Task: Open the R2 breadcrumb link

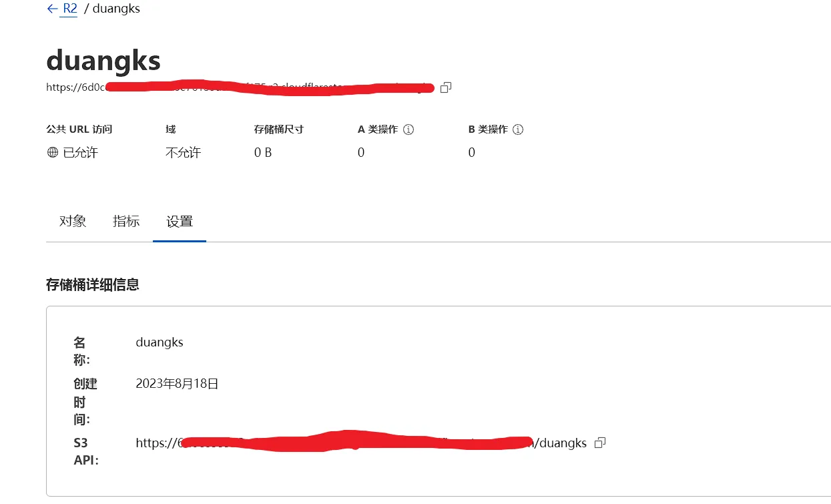Action: point(70,9)
